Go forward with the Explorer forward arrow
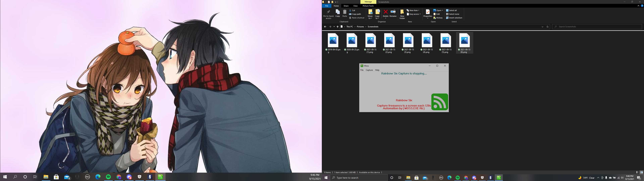 330,27
